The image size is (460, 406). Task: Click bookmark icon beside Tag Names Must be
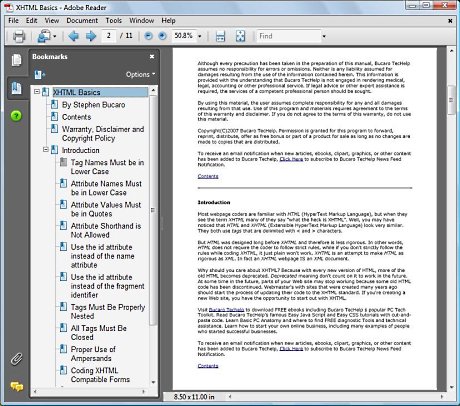point(63,162)
